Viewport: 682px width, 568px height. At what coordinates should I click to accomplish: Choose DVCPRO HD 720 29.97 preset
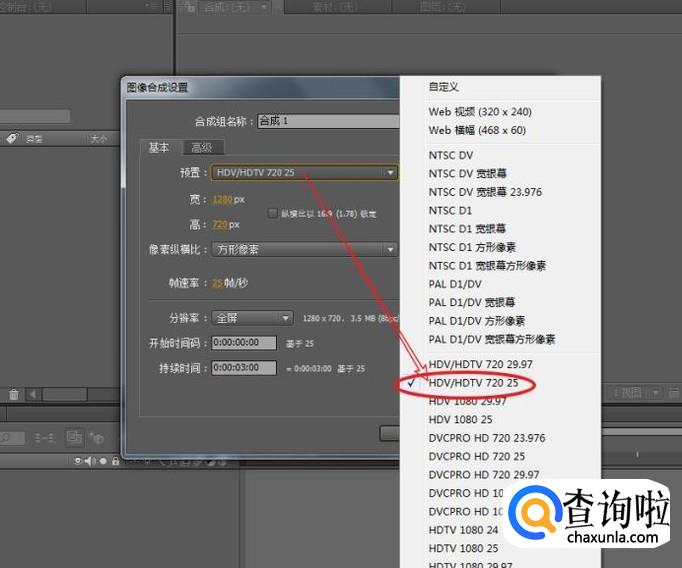(484, 474)
